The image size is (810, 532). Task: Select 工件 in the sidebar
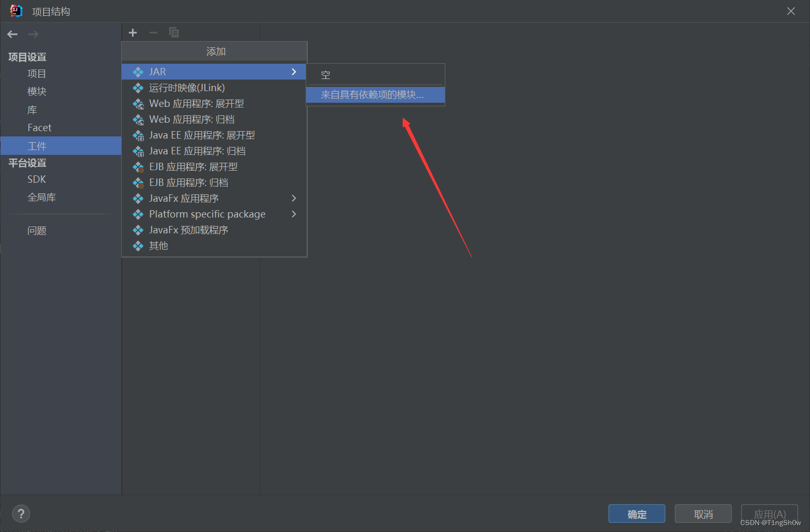[61, 146]
